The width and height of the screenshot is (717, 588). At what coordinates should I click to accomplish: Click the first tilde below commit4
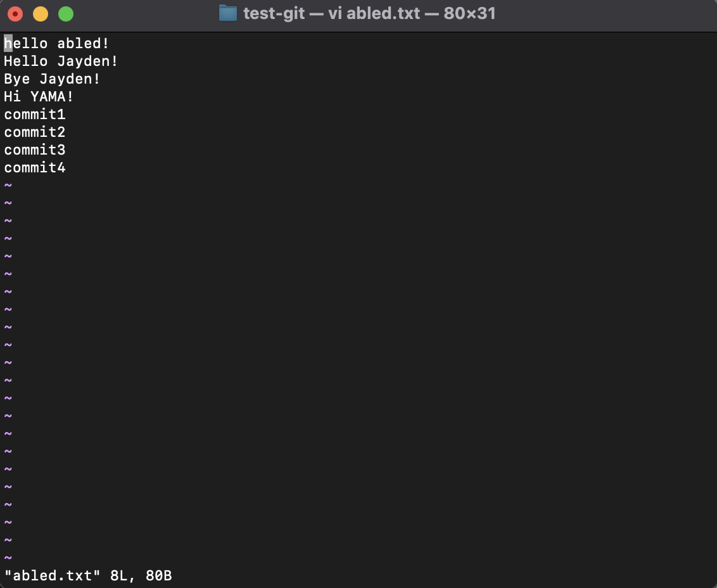(8, 185)
